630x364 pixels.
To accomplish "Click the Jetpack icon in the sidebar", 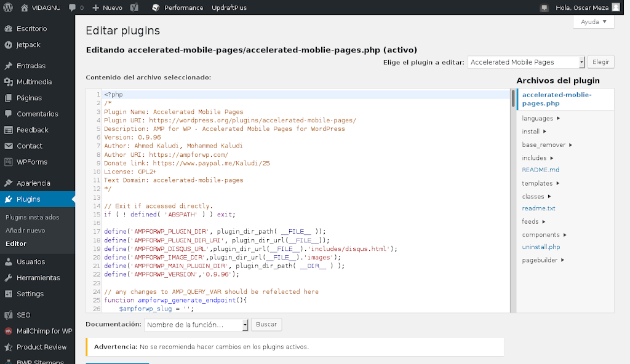I will tap(9, 45).
